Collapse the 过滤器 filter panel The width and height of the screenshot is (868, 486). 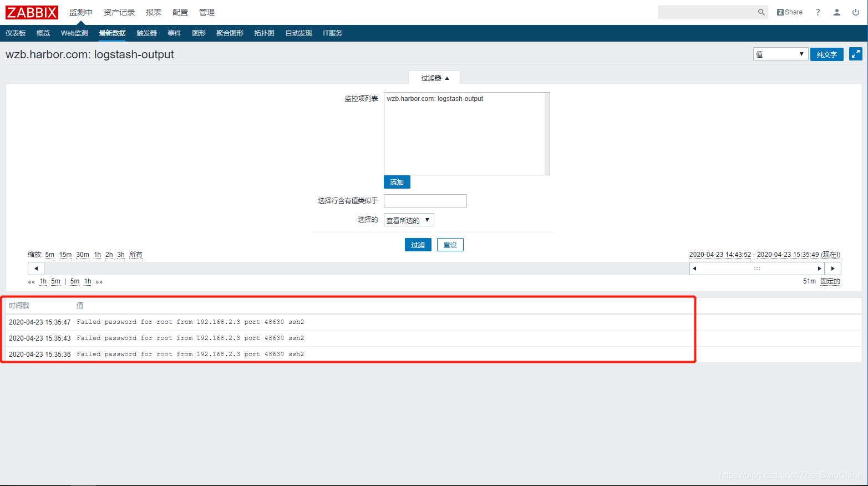[434, 78]
